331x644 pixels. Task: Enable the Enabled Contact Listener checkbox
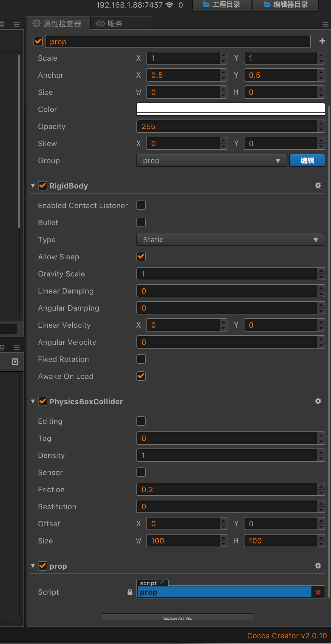click(x=141, y=206)
